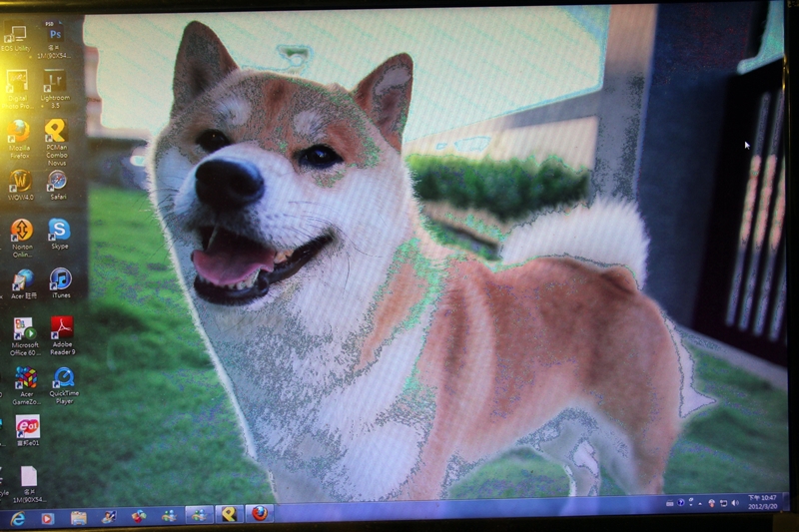Click the Skype desktop icon

point(59,235)
